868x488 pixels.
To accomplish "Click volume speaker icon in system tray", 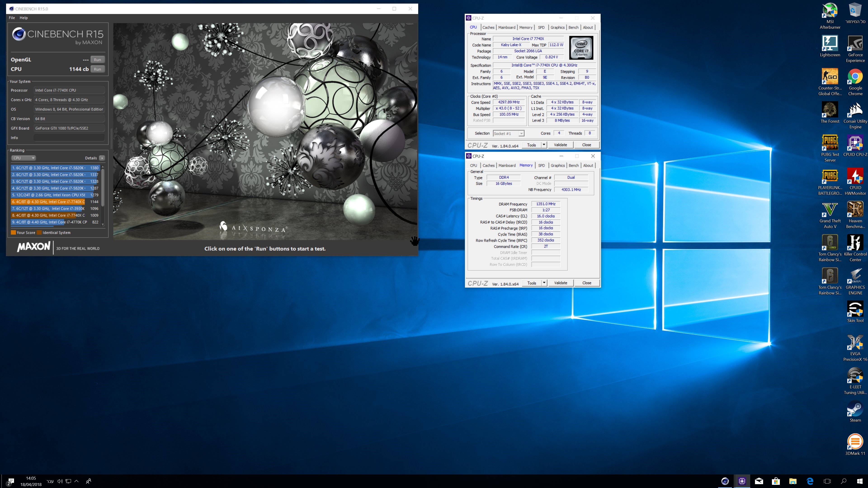I will 60,481.
